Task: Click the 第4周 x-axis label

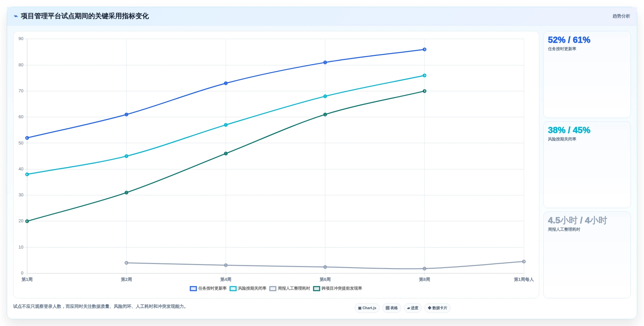Action: point(226,280)
